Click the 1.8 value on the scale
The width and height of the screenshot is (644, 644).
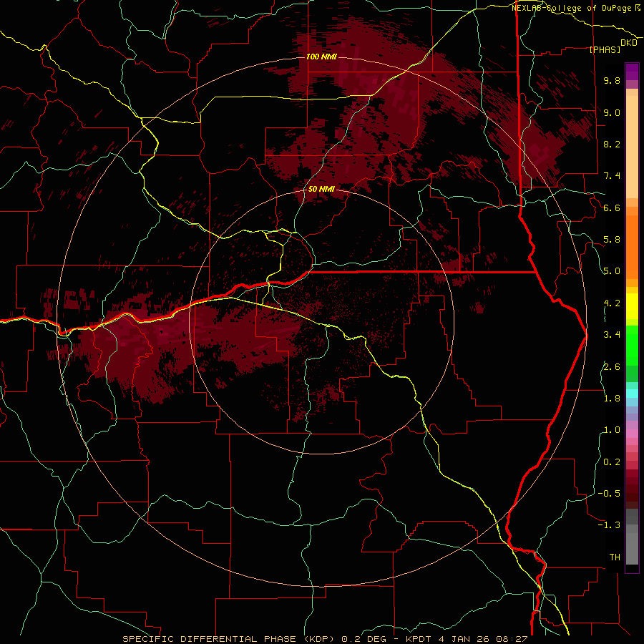612,399
